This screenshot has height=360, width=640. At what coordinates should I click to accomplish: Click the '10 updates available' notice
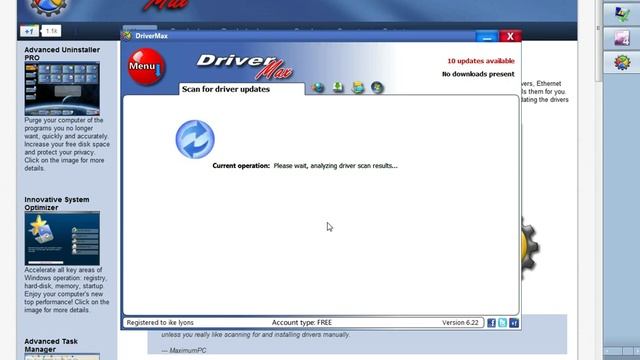point(481,61)
